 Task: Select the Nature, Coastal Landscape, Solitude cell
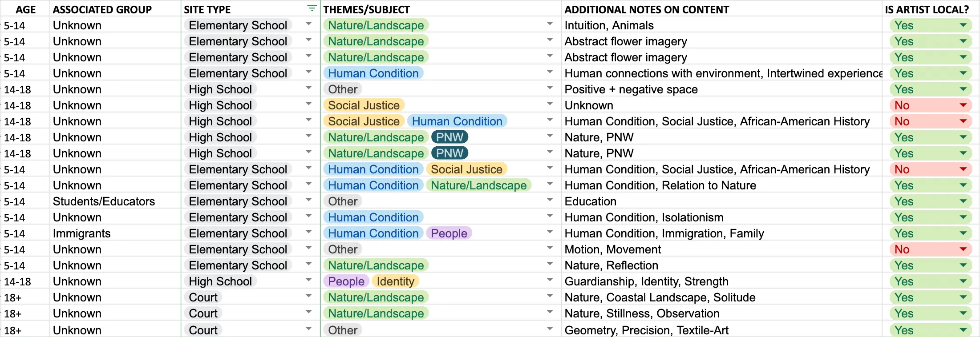tap(660, 297)
